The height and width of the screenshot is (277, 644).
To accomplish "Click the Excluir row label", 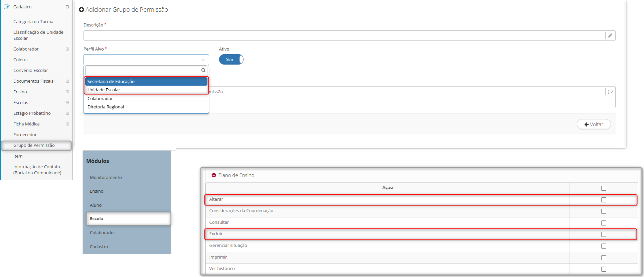I will tap(216, 234).
